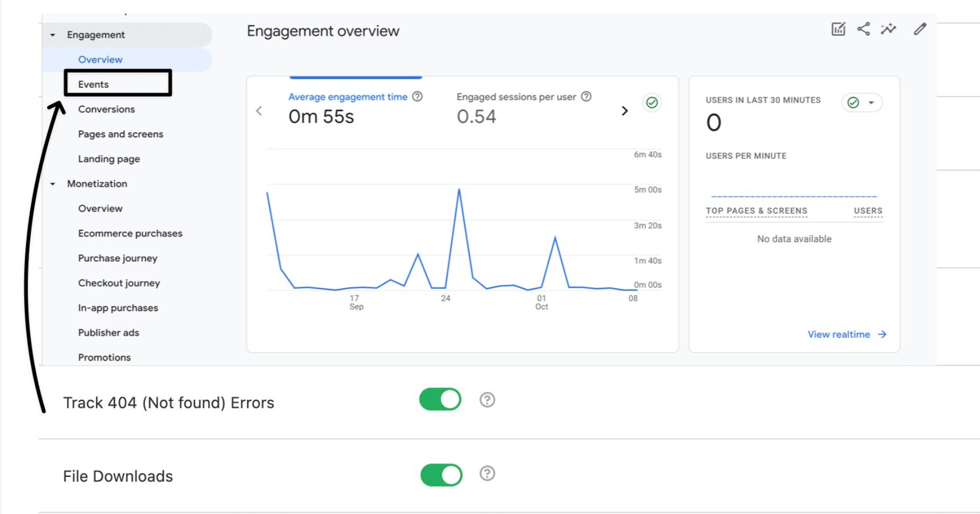Open the help icon next to Average engagement time
980x514 pixels.
[x=418, y=97]
